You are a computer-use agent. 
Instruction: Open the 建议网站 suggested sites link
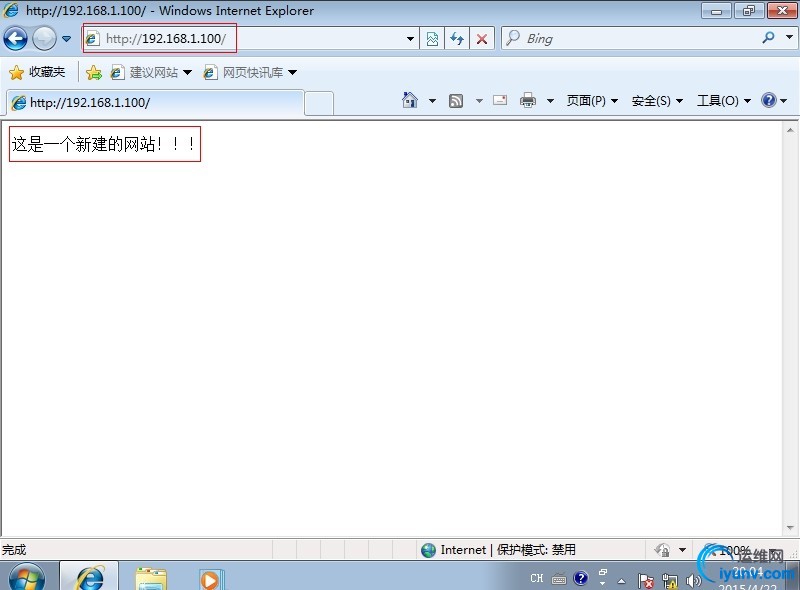click(151, 72)
